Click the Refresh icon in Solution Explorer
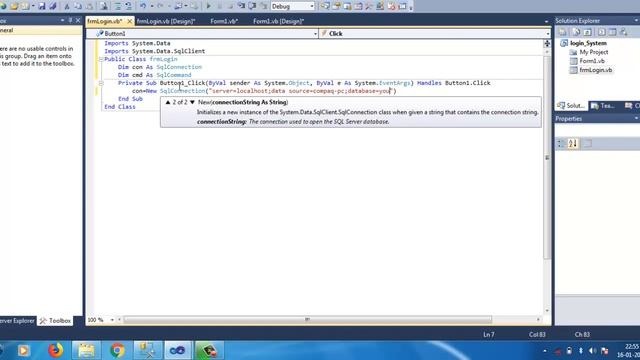This screenshot has height=360, width=640. click(587, 32)
